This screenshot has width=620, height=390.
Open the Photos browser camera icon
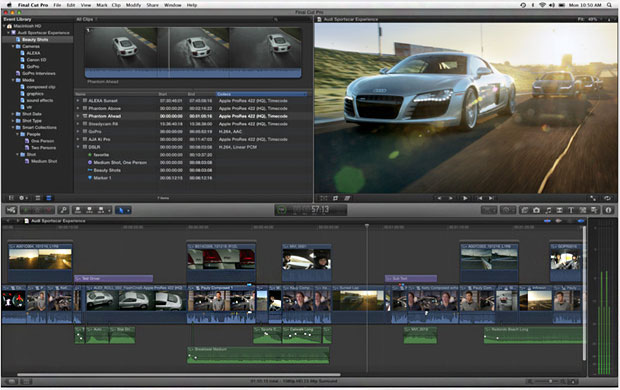(x=536, y=210)
